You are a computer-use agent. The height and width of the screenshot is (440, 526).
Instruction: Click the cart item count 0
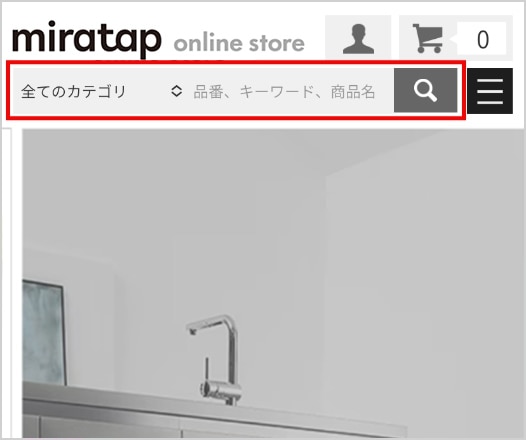click(482, 39)
